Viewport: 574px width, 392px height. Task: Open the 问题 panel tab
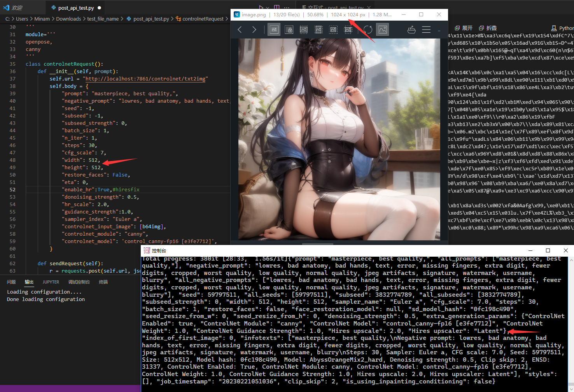11,282
